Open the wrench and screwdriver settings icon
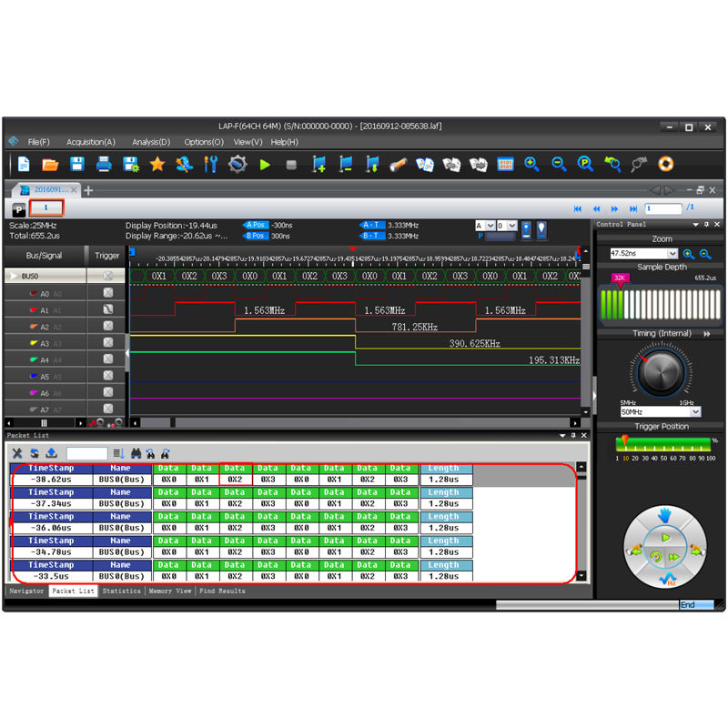Screen dimensions: 728x728 (211, 165)
